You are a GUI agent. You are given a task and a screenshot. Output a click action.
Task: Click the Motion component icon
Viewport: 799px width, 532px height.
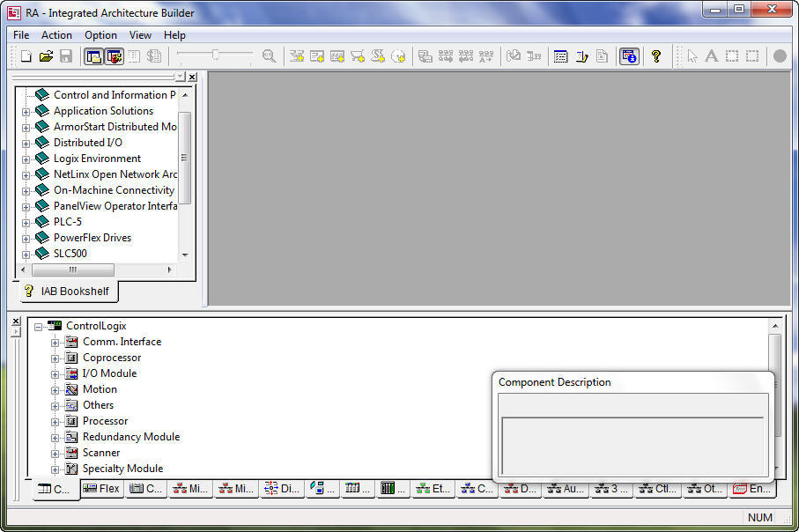point(71,390)
